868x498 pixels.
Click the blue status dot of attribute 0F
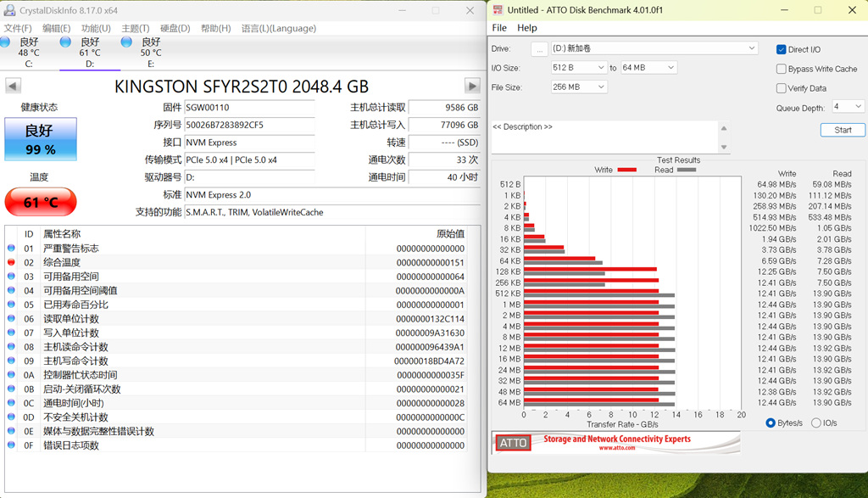[11, 445]
